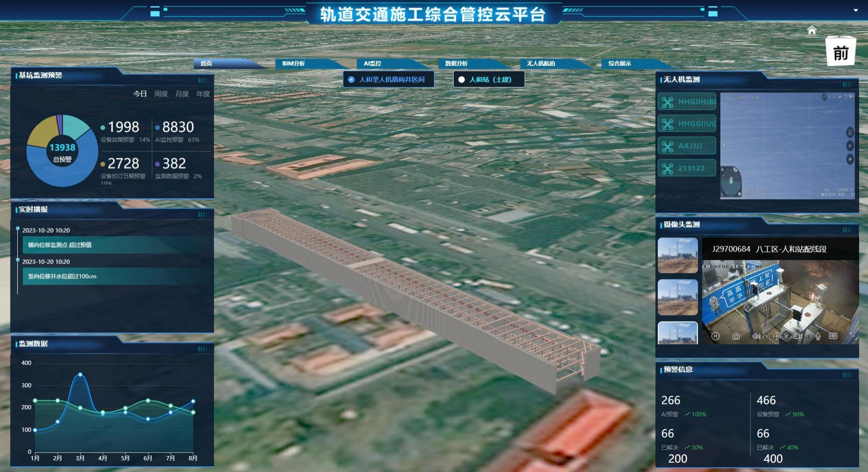Expand the 预警信息 panel menu bars

tap(847, 375)
